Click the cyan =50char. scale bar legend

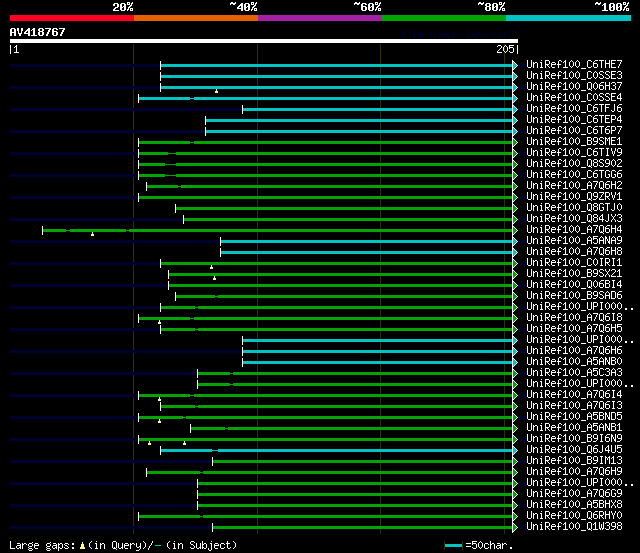453,546
